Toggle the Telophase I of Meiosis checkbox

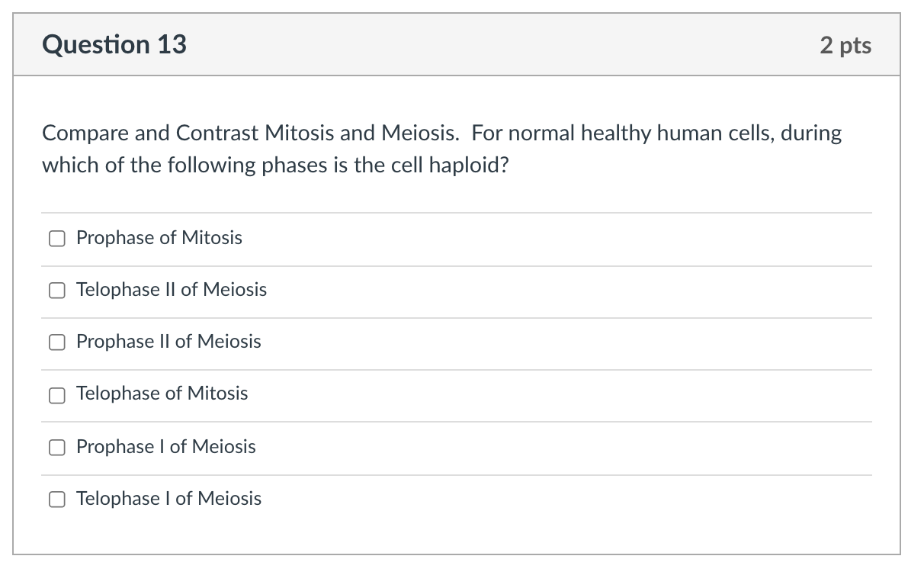click(57, 500)
